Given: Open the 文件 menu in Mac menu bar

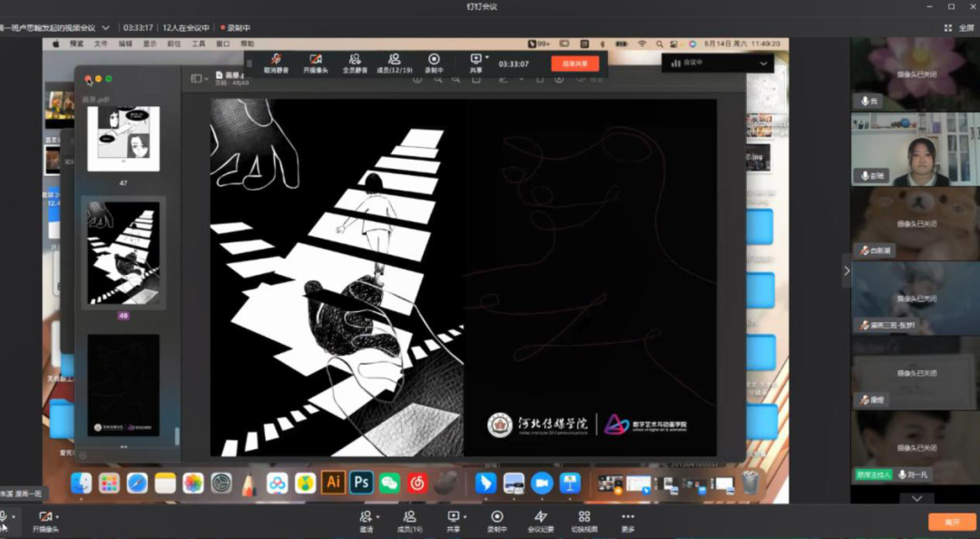Looking at the screenshot, I should [x=102, y=44].
